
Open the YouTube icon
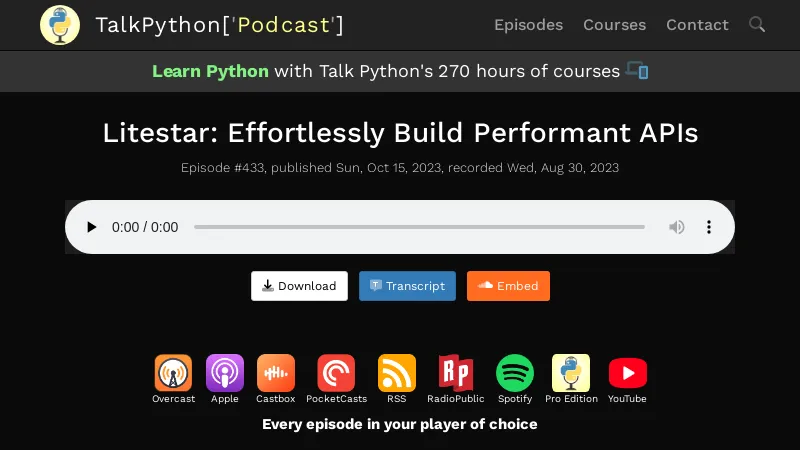627,373
